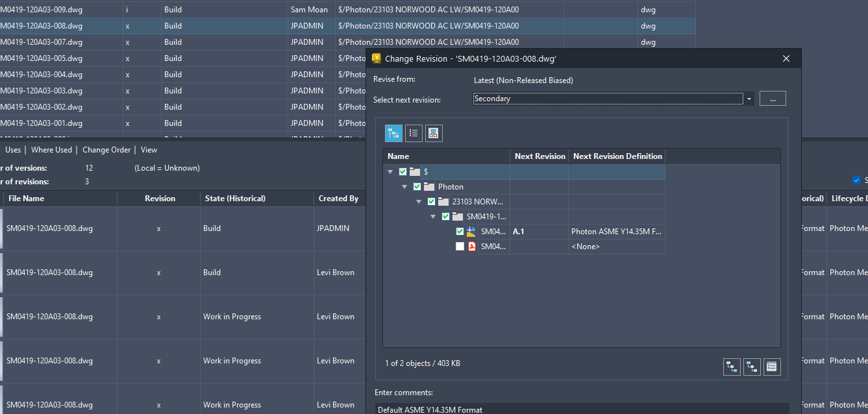Uncheck the SM0419-1... folder checkbox
This screenshot has height=414, width=868.
(445, 217)
